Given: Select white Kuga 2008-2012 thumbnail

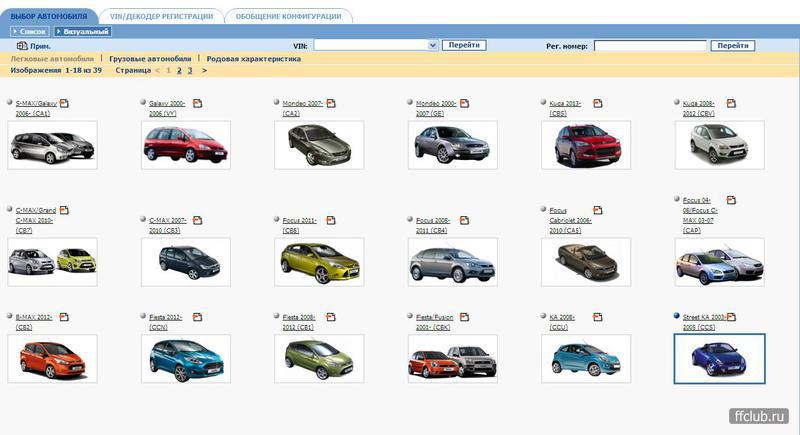Looking at the screenshot, I should 719,145.
